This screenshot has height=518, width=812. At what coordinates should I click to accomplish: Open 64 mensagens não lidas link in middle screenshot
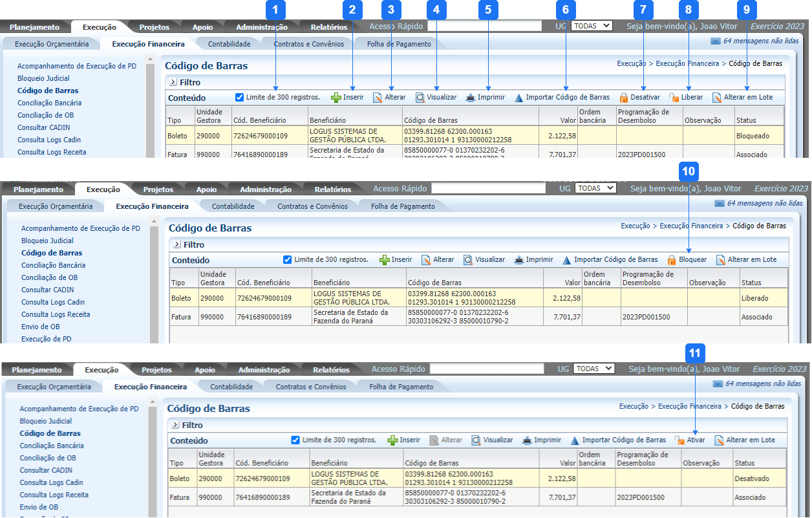pos(764,203)
